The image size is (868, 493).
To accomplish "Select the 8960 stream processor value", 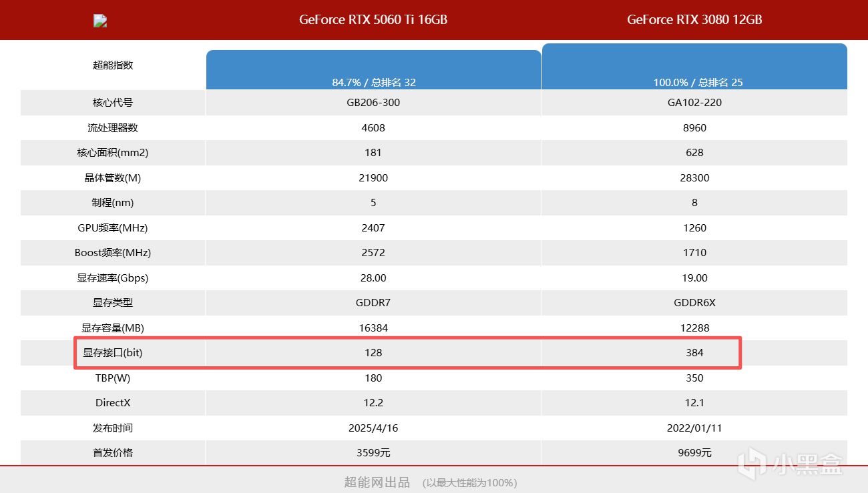I will (694, 128).
